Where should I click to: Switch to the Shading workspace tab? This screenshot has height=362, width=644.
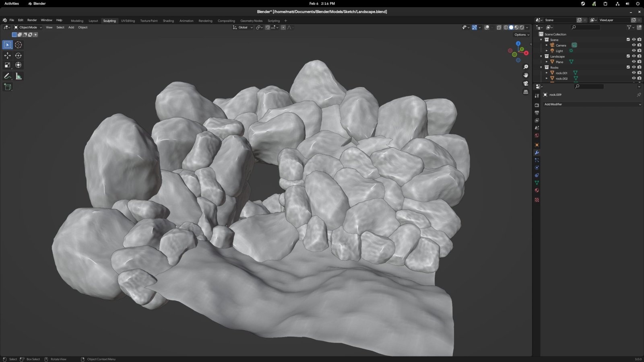168,21
